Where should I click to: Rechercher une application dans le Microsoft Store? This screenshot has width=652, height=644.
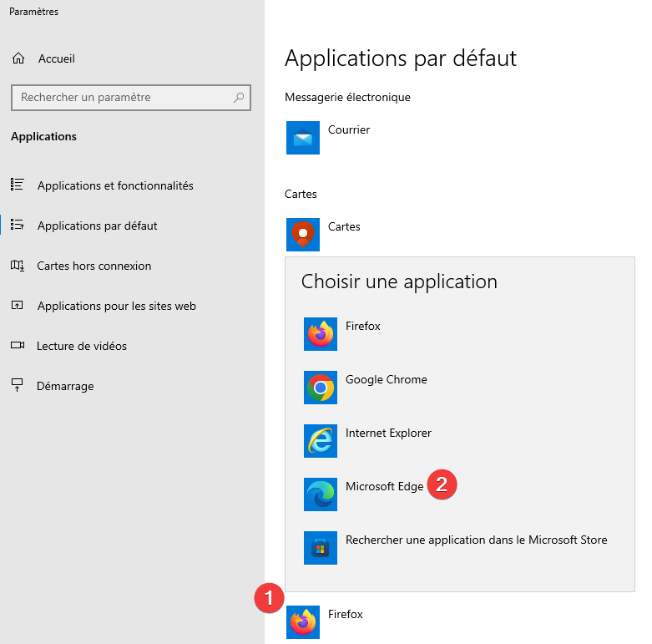click(x=476, y=540)
